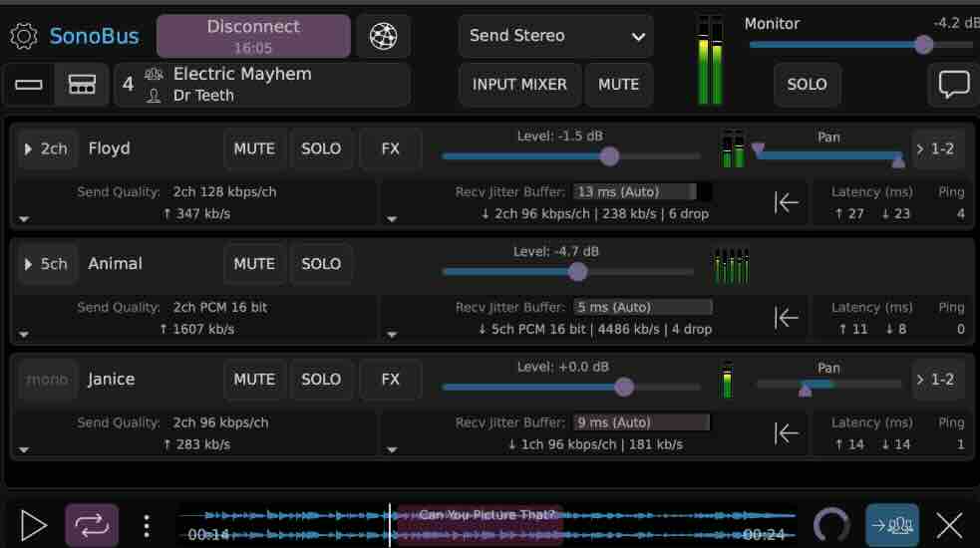Reset jitter buffer for Floyd
This screenshot has height=548, width=980.
(786, 202)
